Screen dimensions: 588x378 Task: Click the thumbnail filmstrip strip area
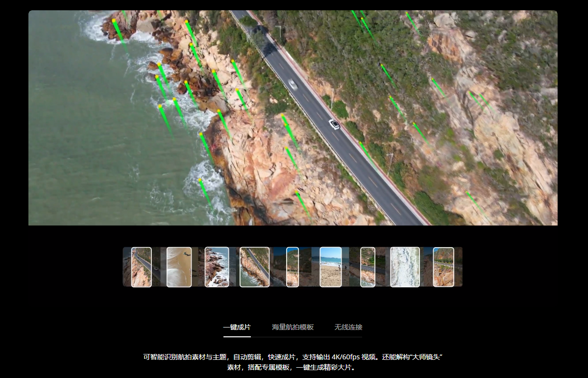[x=294, y=267]
